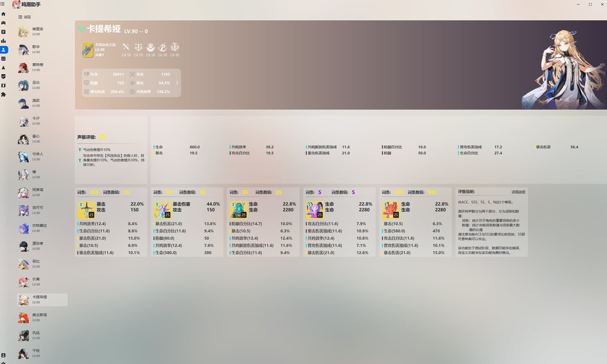Viewport: 607px width, 364px height.
Task: Click the green element icon beside 卡提希娅
Action: 81,29
